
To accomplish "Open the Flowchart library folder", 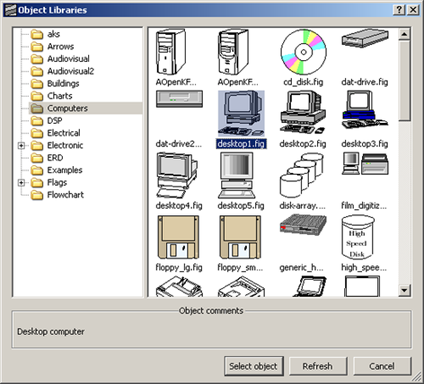I will point(65,195).
